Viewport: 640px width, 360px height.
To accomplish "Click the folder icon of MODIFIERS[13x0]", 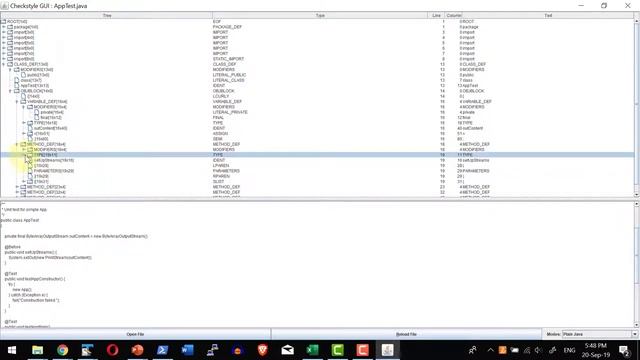I will click(17, 69).
